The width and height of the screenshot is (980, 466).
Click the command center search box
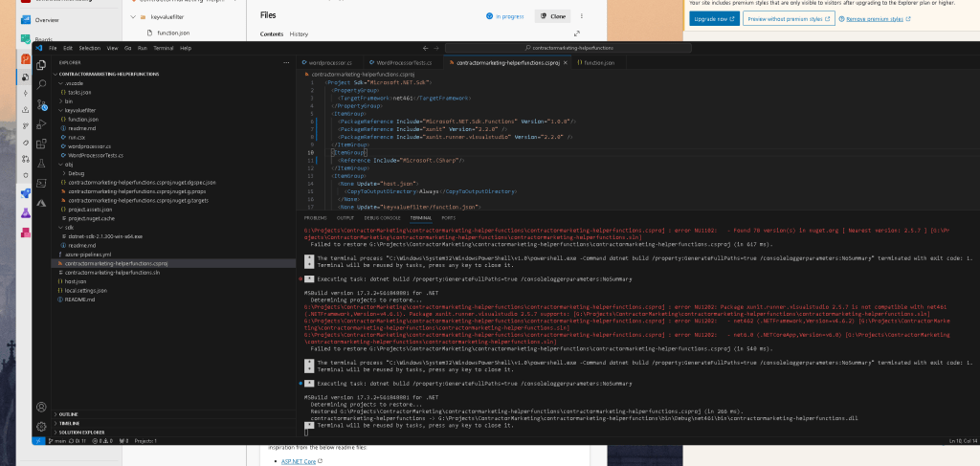coord(568,48)
